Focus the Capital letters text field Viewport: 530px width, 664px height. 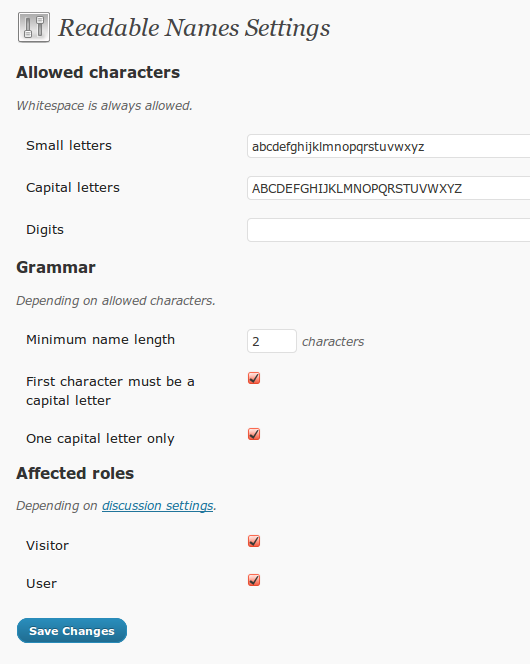(389, 188)
